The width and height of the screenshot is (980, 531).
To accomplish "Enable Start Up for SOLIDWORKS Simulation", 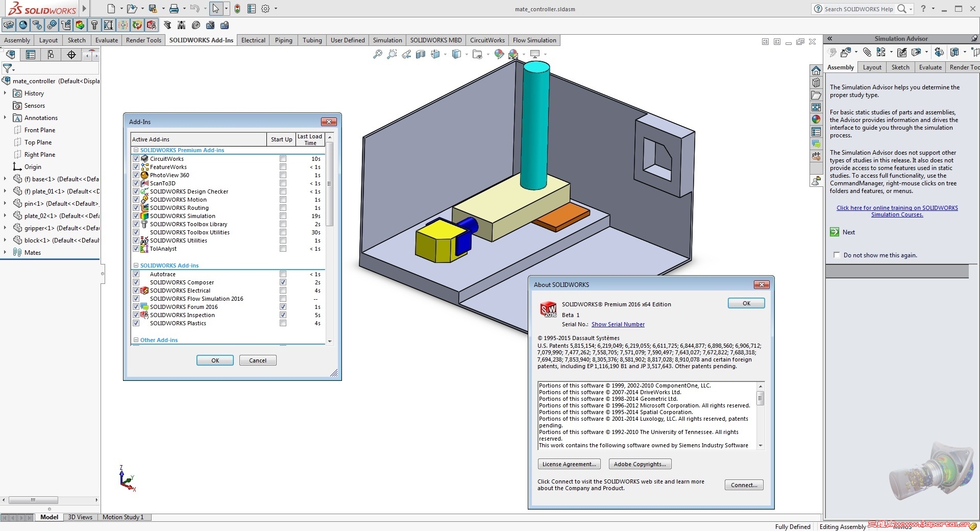I will [283, 216].
